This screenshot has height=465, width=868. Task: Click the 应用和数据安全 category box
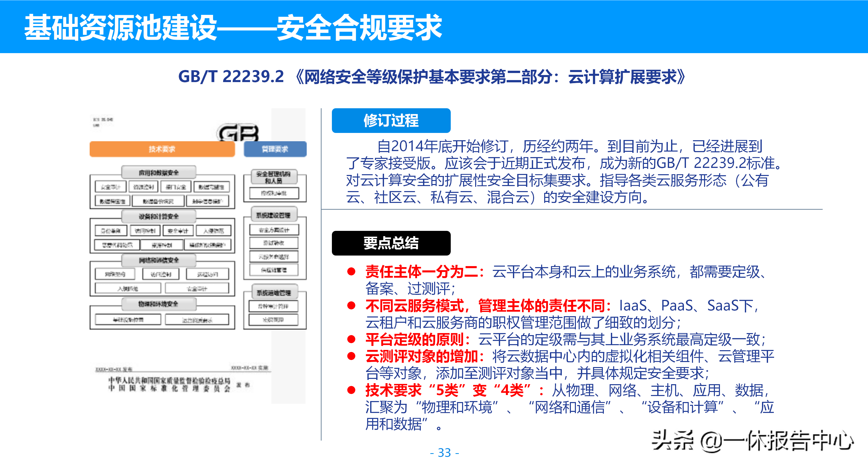[x=159, y=172]
